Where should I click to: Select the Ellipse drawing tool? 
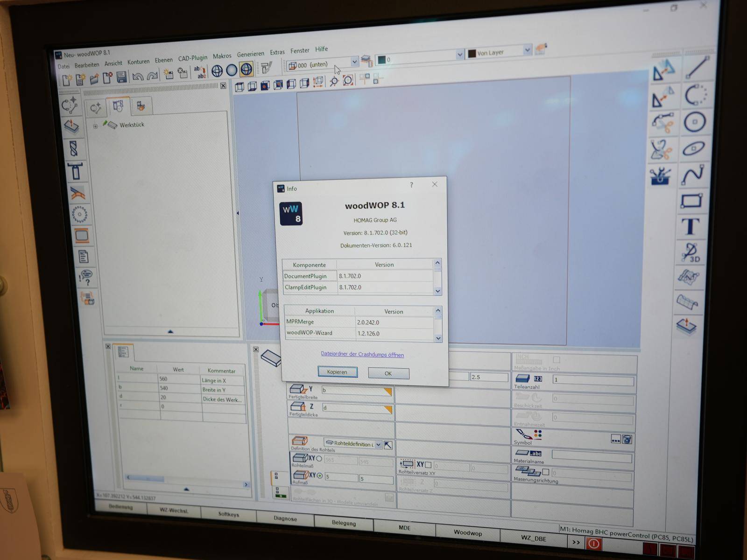pos(694,149)
